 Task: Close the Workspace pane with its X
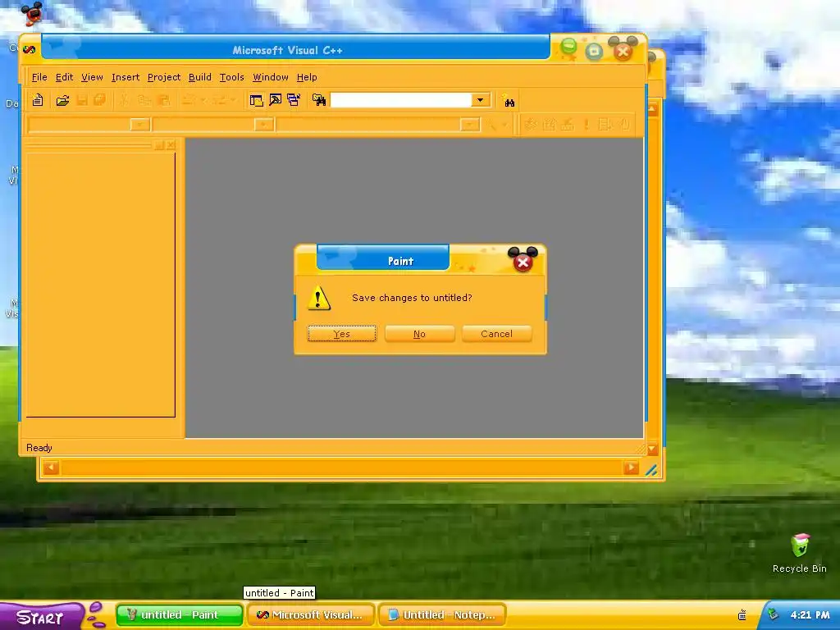(171, 144)
